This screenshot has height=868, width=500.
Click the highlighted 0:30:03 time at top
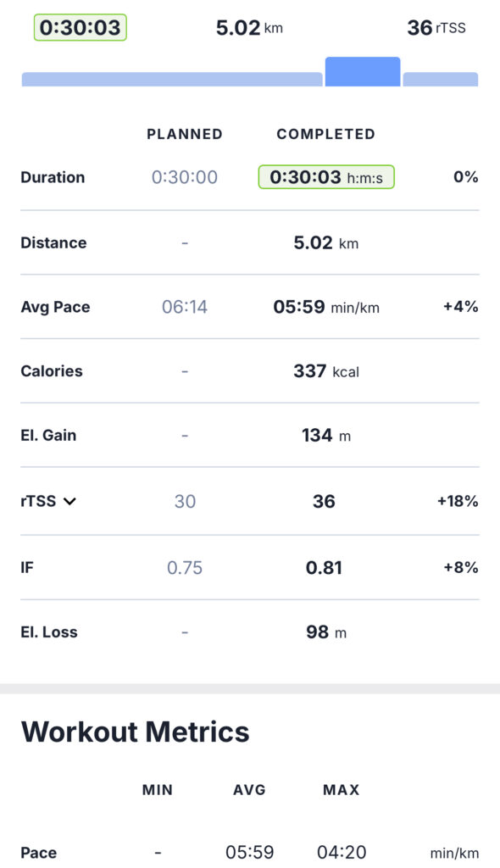click(x=81, y=28)
